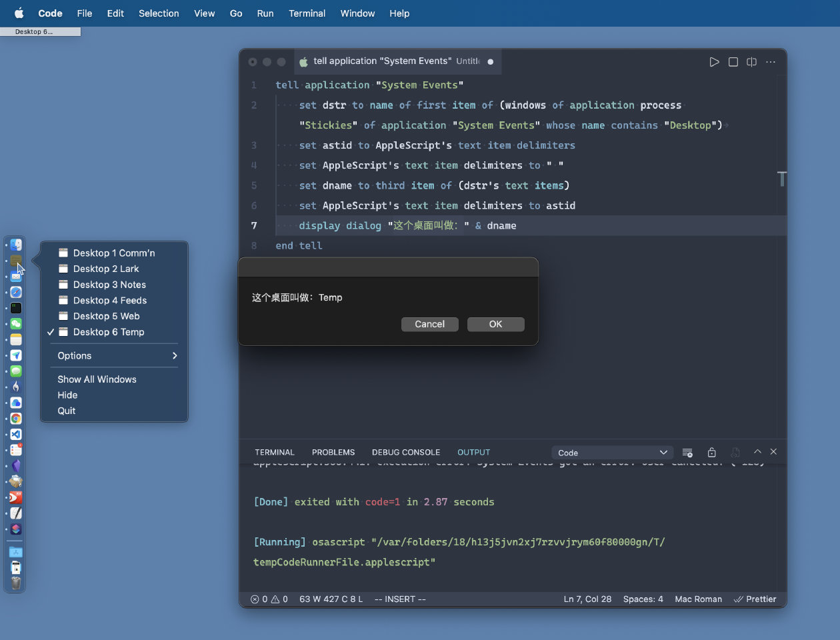
Task: Maximize the panel with the up chevron
Action: click(x=757, y=452)
